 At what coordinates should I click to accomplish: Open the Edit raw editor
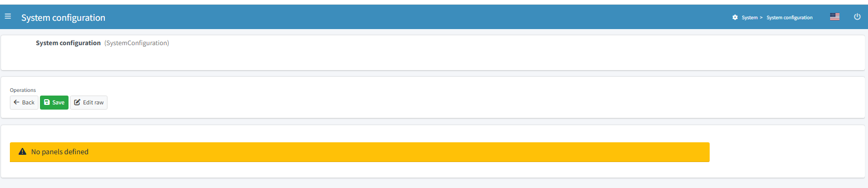pos(89,102)
